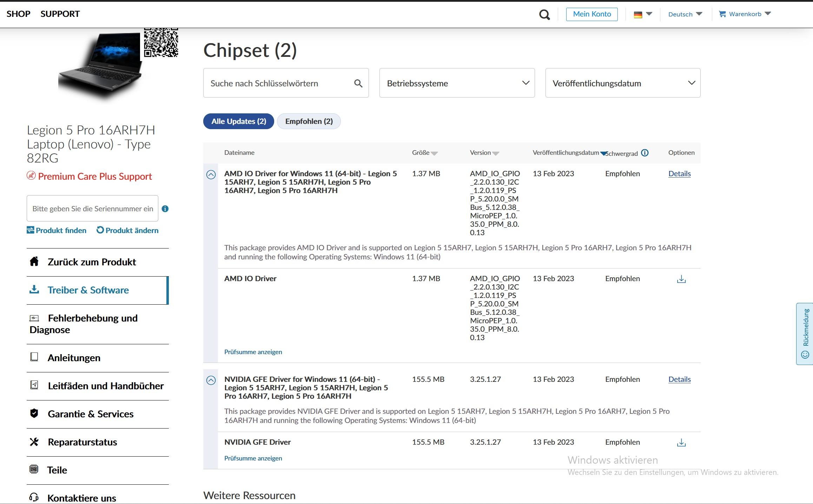Click the Produkt ändern refresh icon
Image resolution: width=813 pixels, height=504 pixels.
(100, 230)
